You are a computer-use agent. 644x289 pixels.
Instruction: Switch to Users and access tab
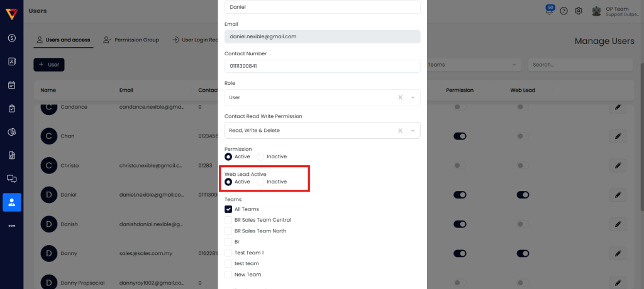(63, 40)
